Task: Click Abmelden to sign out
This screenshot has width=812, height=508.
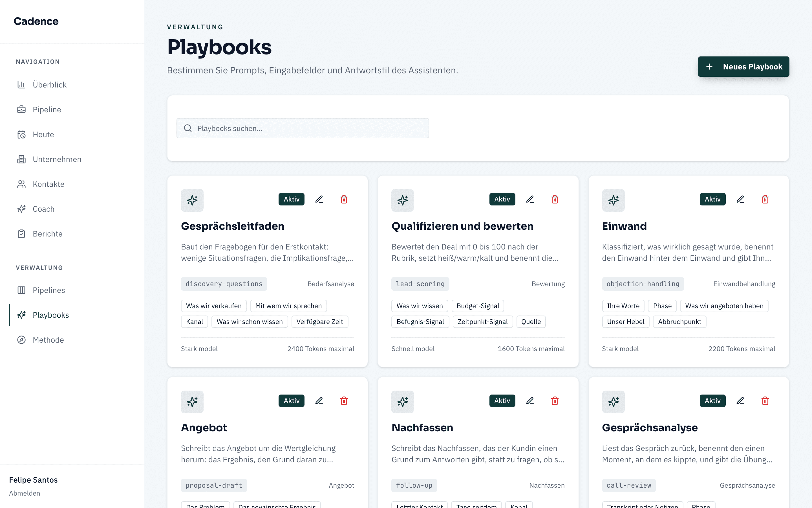Action: 25,493
